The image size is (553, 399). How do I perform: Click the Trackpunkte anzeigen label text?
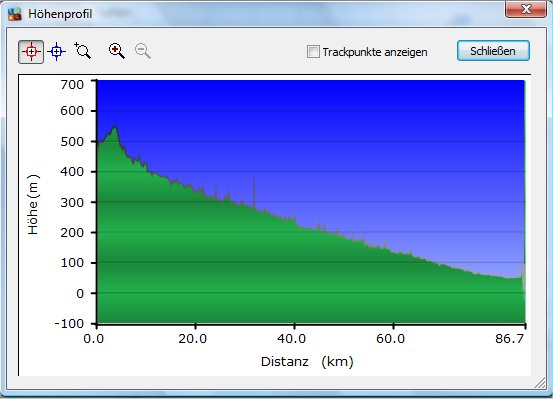(375, 52)
